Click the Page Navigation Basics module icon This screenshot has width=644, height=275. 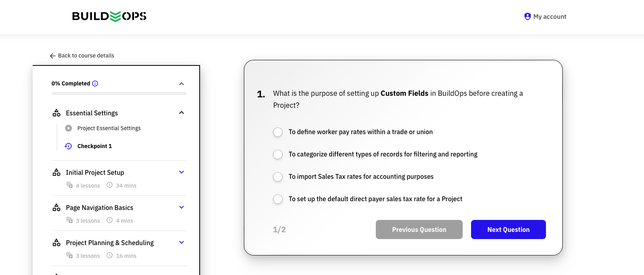[x=57, y=208]
